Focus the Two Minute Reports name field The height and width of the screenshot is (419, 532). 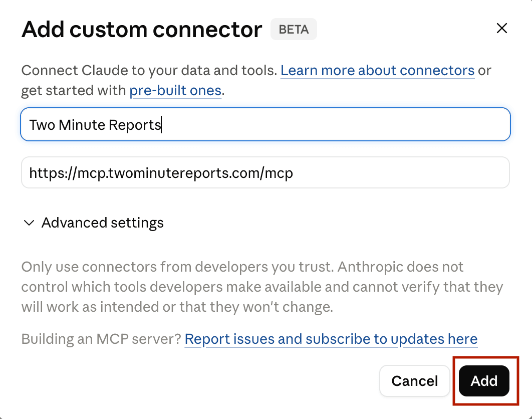tap(265, 124)
